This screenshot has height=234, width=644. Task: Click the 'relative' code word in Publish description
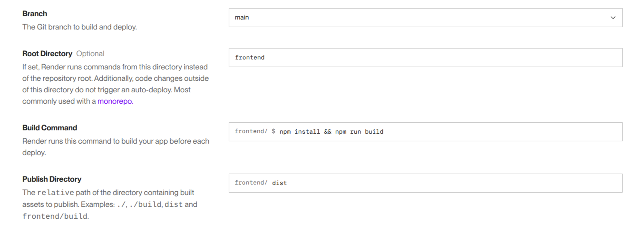click(x=55, y=193)
